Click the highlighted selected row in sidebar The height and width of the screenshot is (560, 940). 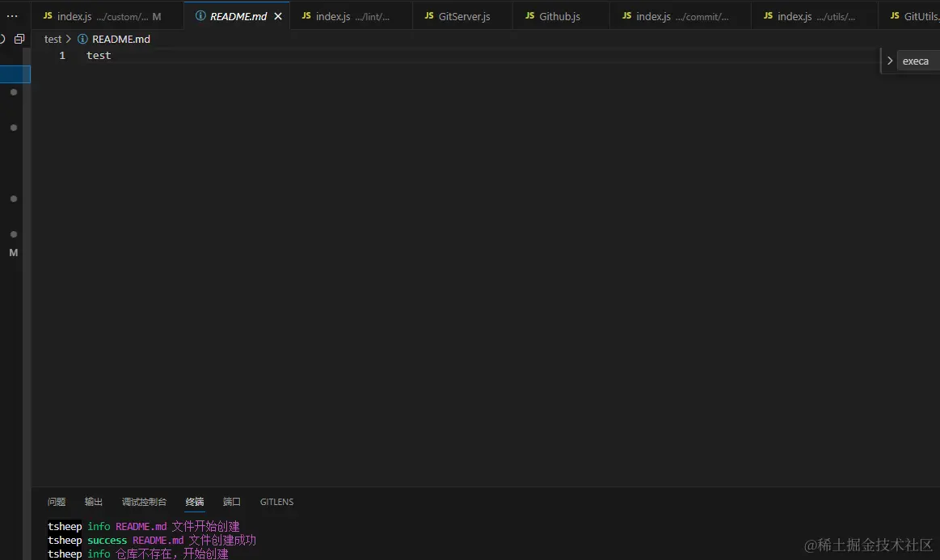pyautogui.click(x=15, y=74)
